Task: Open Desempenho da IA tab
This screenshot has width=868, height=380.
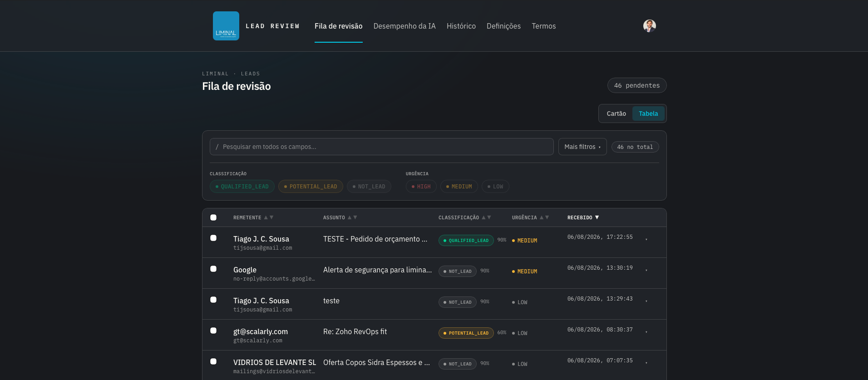Action: pos(404,26)
